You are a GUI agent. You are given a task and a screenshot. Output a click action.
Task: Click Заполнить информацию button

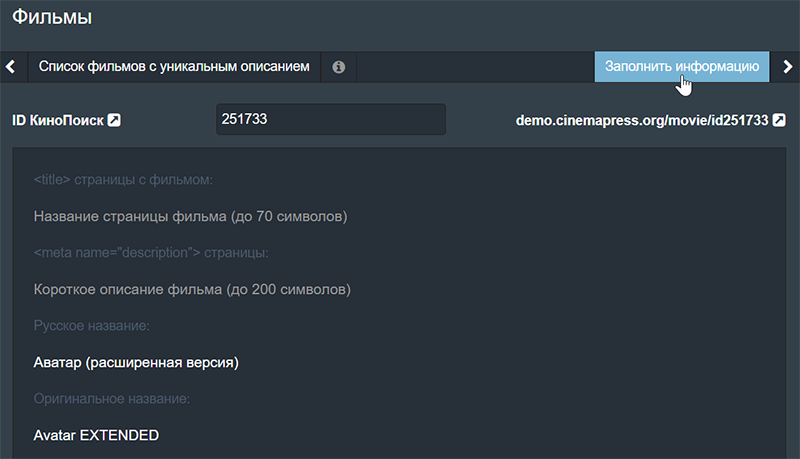pyautogui.click(x=682, y=67)
